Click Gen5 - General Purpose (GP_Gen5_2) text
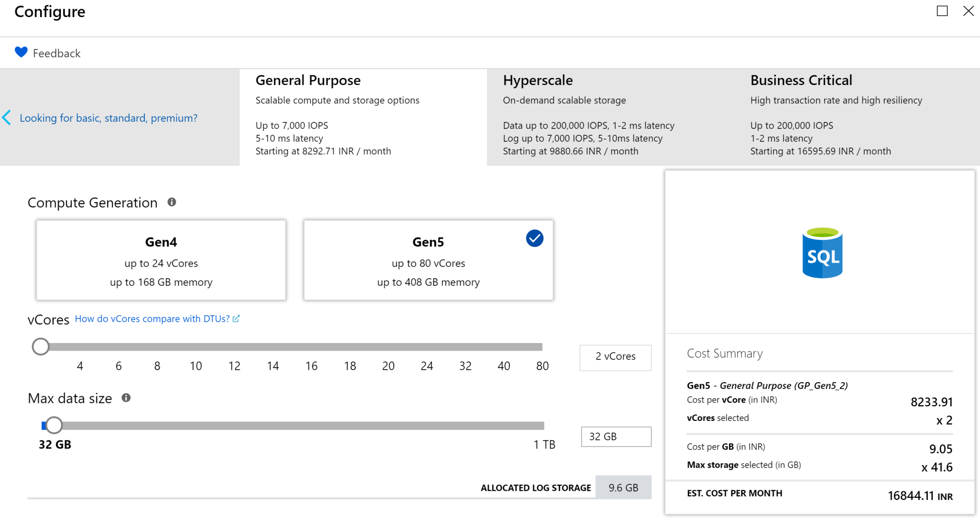 [767, 386]
